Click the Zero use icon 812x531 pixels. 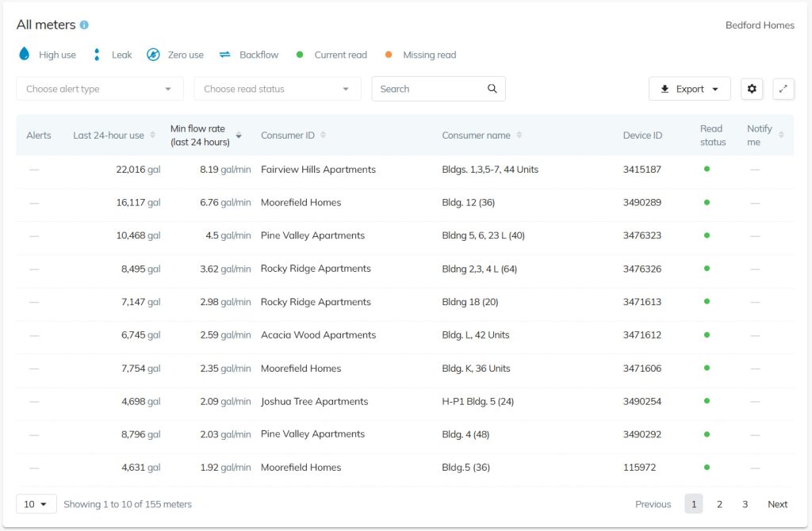point(153,55)
